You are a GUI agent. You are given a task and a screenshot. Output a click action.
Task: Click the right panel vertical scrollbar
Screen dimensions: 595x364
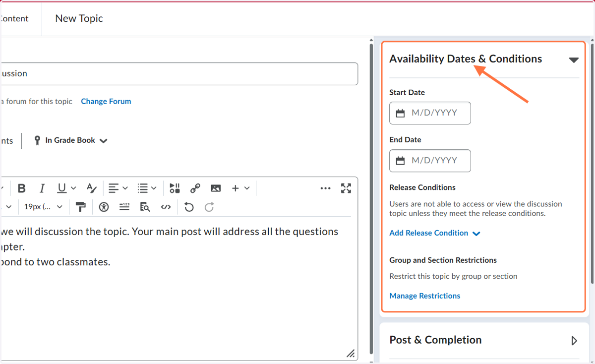point(592,163)
